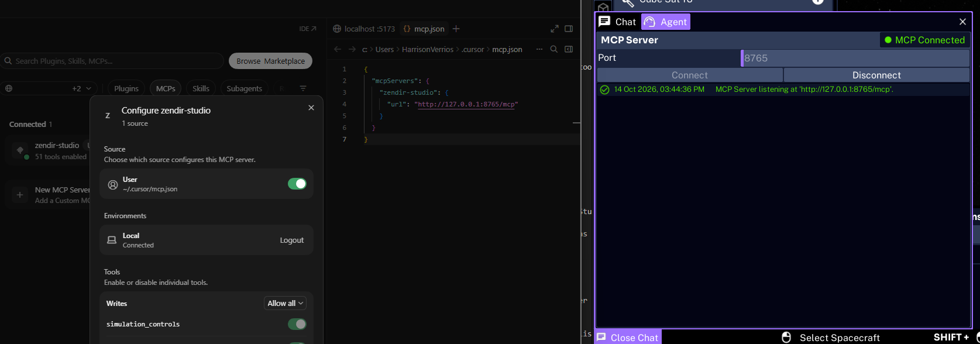Open the localhost:5173 browser tab
The image size is (980, 344).
click(x=364, y=29)
